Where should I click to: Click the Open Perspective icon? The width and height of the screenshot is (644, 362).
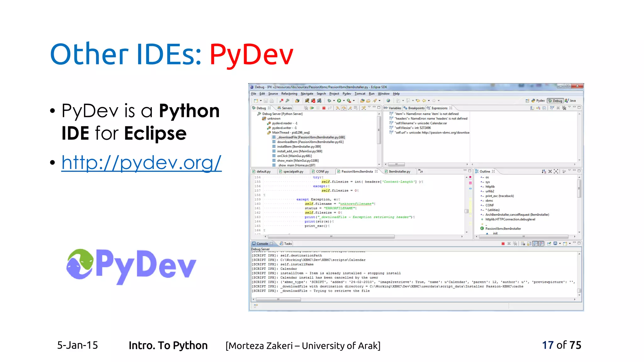[x=527, y=101]
